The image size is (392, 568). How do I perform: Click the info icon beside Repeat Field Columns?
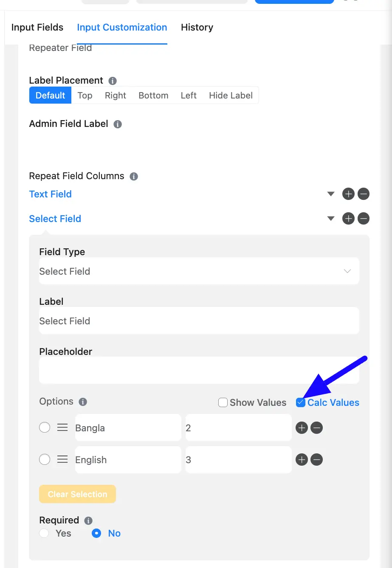(x=134, y=177)
